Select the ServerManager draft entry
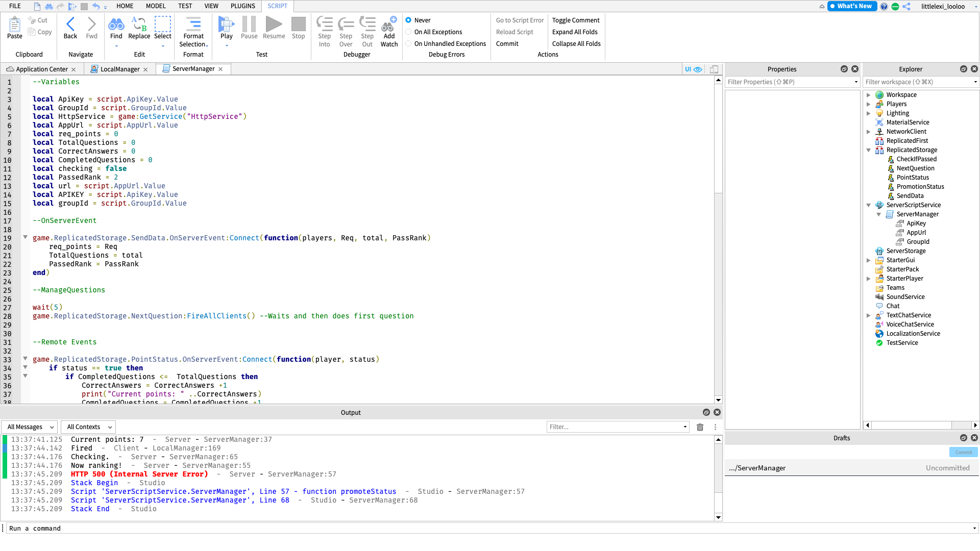Screen dimensions: 980x551 coord(851,468)
